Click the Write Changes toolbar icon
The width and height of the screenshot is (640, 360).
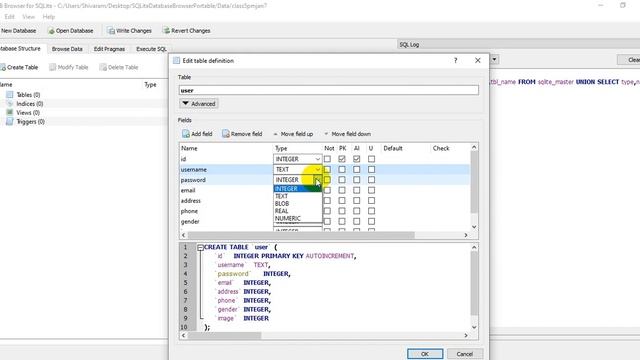click(x=111, y=31)
